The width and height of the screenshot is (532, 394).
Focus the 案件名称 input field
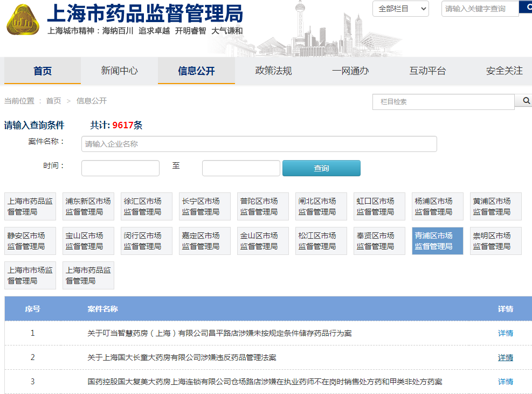[259, 144]
